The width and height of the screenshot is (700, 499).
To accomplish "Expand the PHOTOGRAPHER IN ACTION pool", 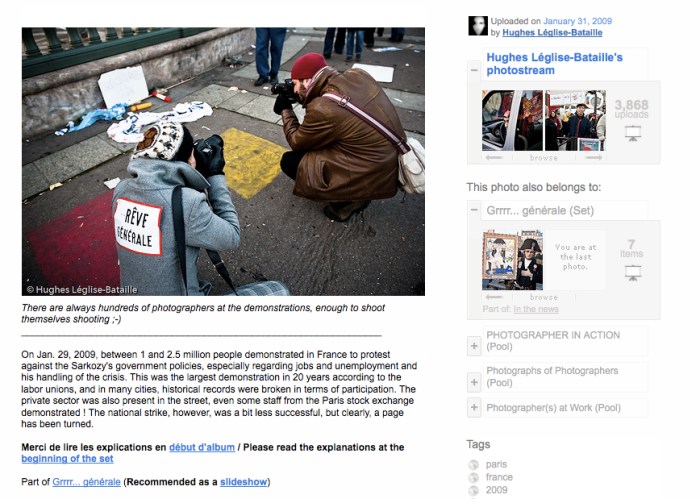I will click(474, 346).
